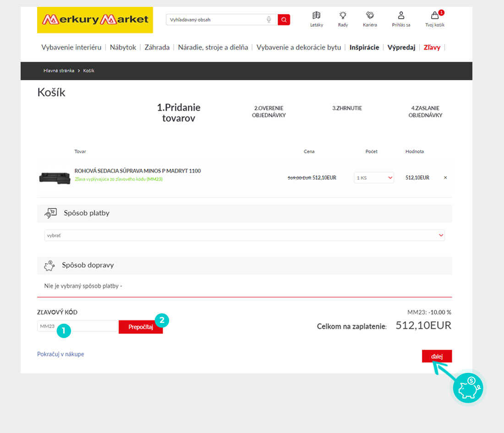The height and width of the screenshot is (433, 504).
Task: Click the 'Počet' column header
Action: (372, 151)
